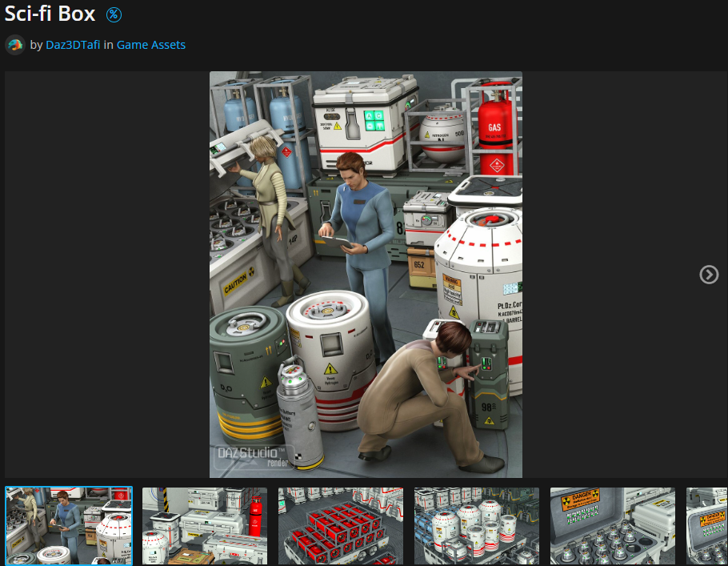Open Daz3DTafi author avatar icon
This screenshot has width=728, height=566.
pos(15,45)
